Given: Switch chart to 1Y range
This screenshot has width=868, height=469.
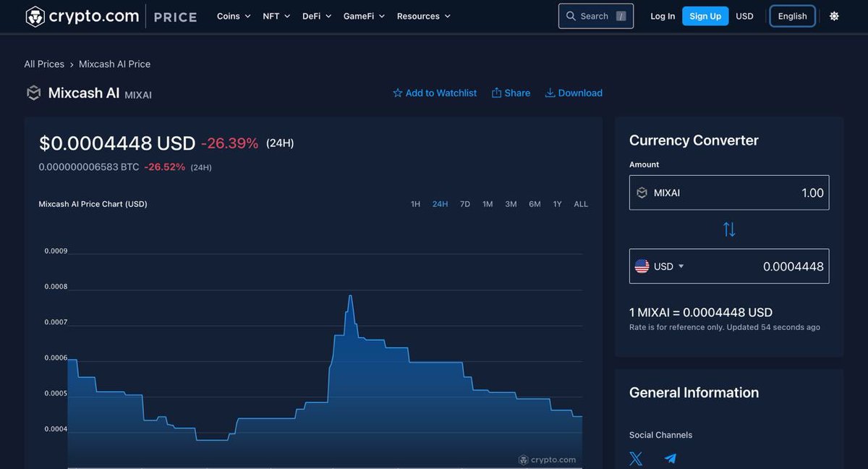Looking at the screenshot, I should click(x=557, y=204).
